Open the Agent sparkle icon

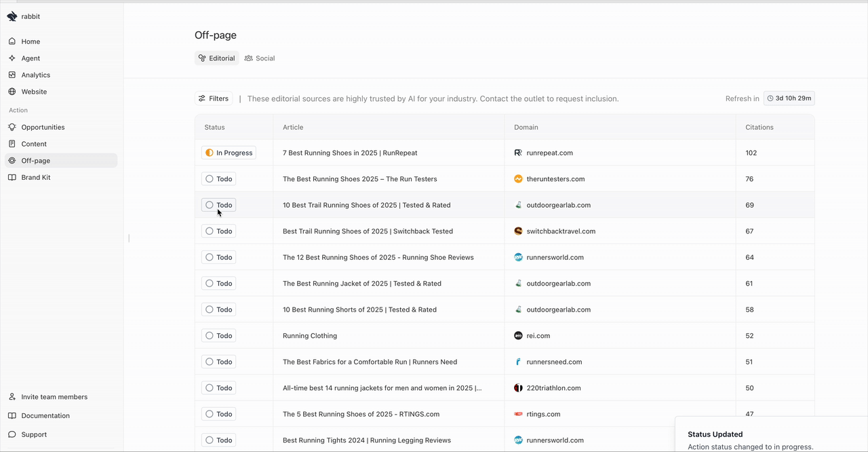click(x=12, y=58)
